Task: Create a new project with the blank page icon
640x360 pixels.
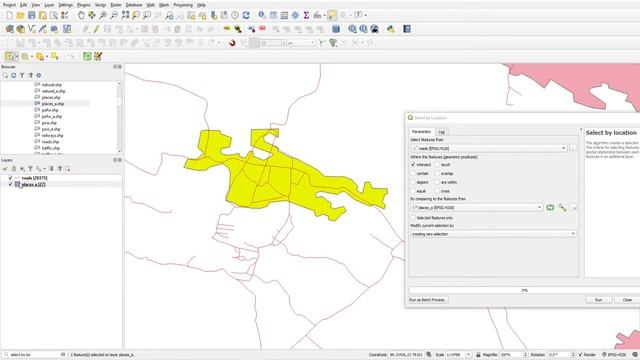Action: [x=9, y=15]
